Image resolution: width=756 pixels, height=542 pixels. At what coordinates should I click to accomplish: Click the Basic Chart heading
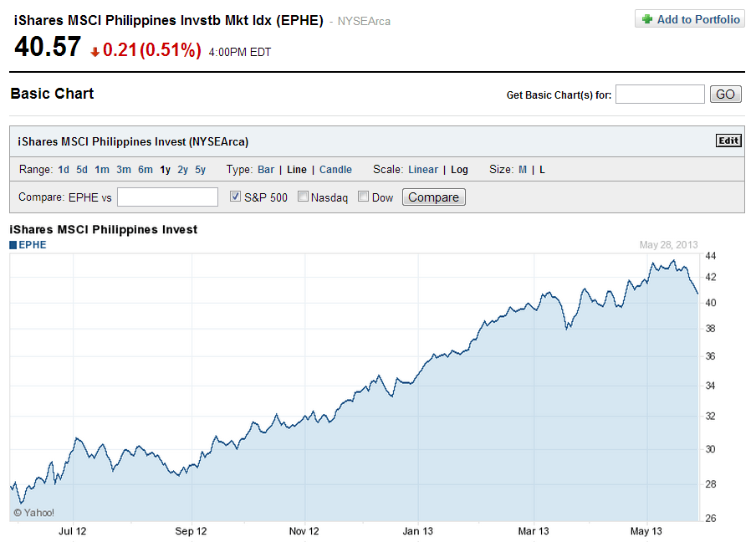52,94
